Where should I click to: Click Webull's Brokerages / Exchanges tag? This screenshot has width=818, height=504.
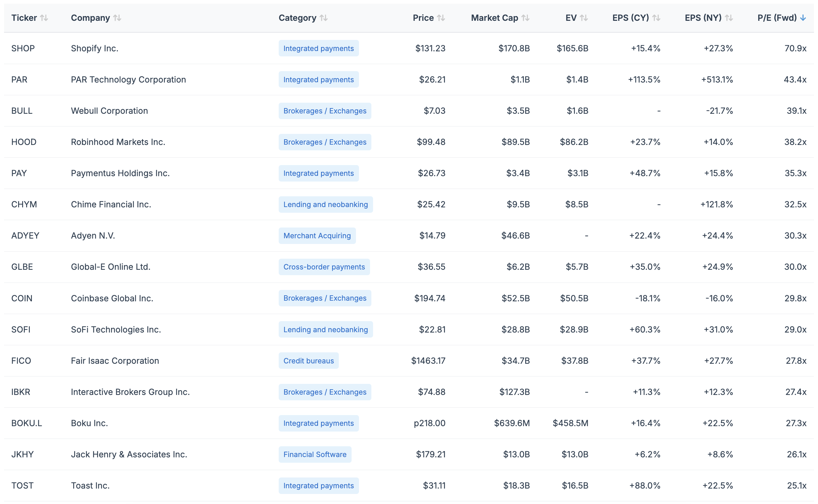pyautogui.click(x=324, y=111)
